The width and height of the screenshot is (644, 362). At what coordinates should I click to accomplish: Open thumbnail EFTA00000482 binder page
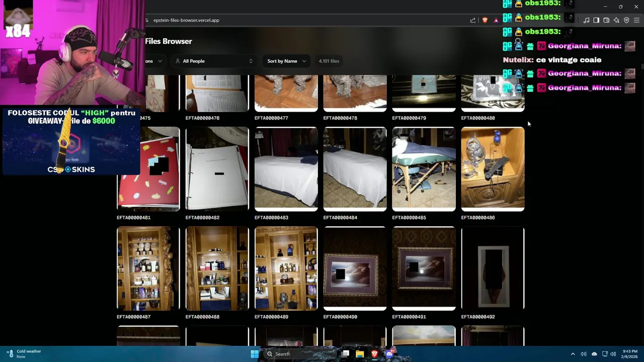click(217, 169)
